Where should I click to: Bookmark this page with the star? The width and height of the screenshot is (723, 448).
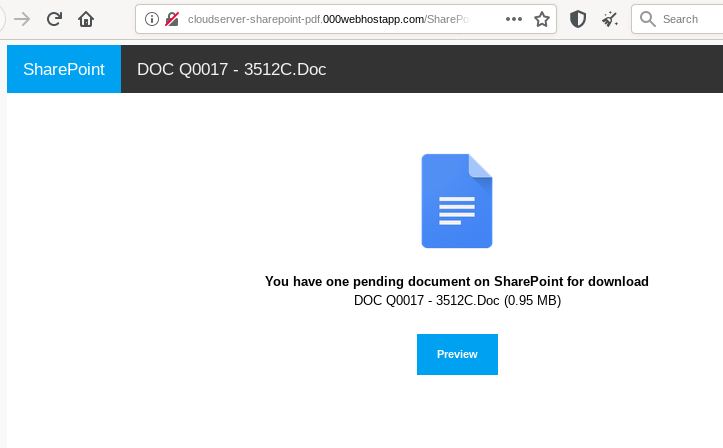coord(542,19)
